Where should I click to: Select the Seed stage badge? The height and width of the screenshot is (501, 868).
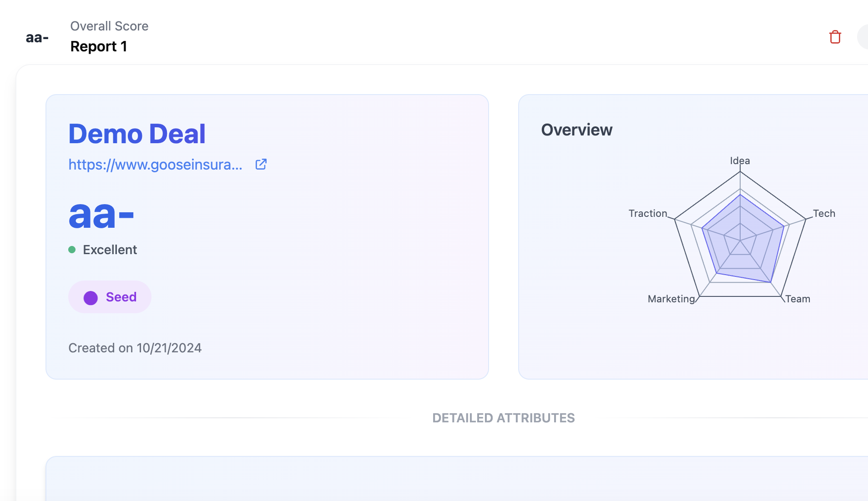point(110,297)
